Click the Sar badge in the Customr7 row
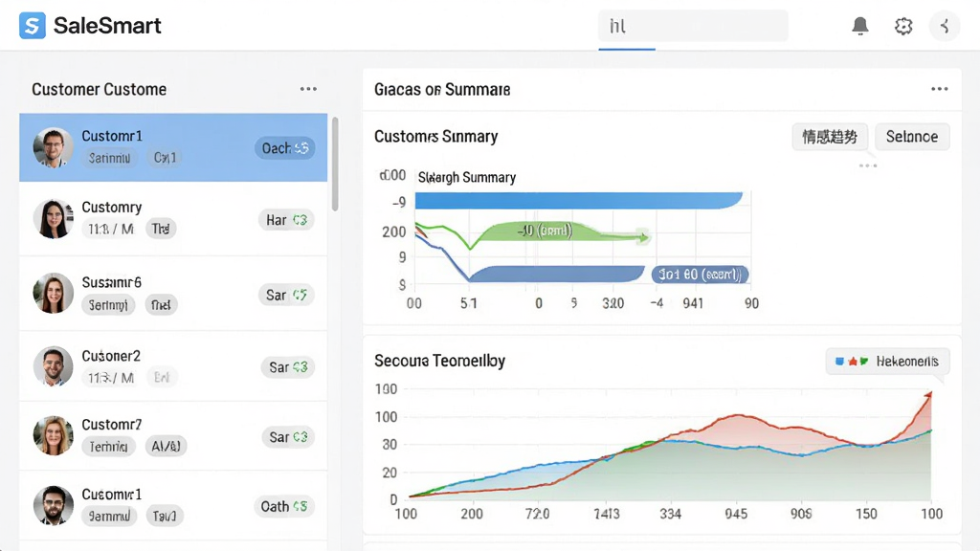Image resolution: width=980 pixels, height=551 pixels. (x=288, y=437)
